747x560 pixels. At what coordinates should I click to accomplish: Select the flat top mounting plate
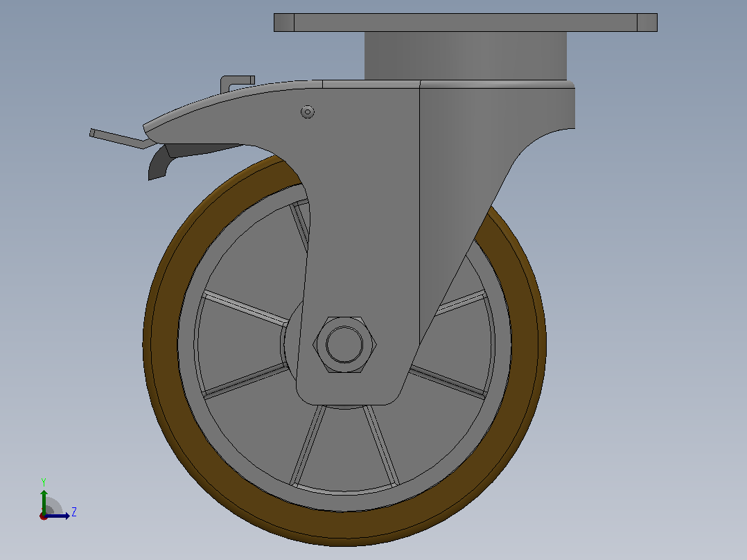[466, 22]
